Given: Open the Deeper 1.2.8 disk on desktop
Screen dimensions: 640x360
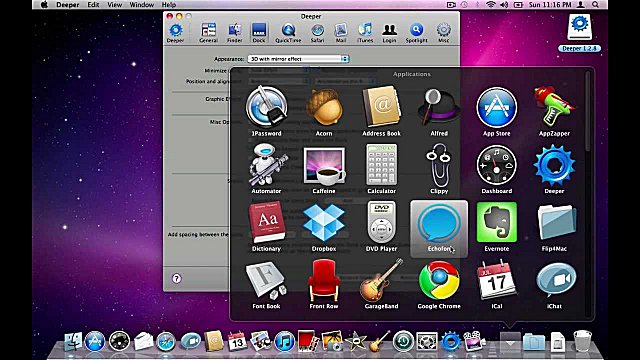Looking at the screenshot, I should tap(580, 33).
